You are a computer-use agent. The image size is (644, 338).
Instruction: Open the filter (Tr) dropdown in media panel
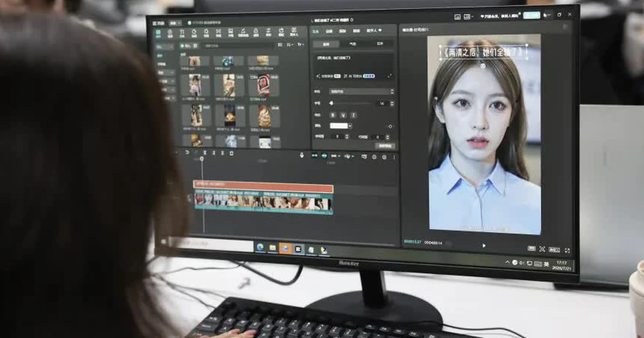(x=301, y=46)
